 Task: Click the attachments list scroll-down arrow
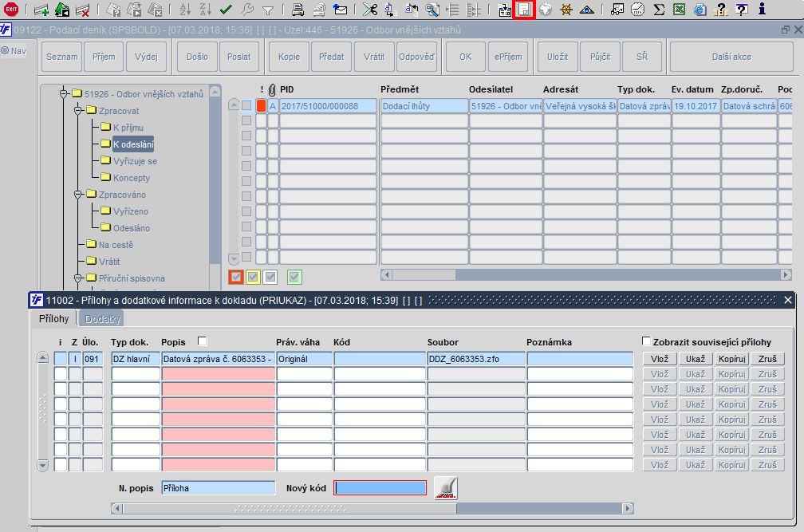point(43,465)
